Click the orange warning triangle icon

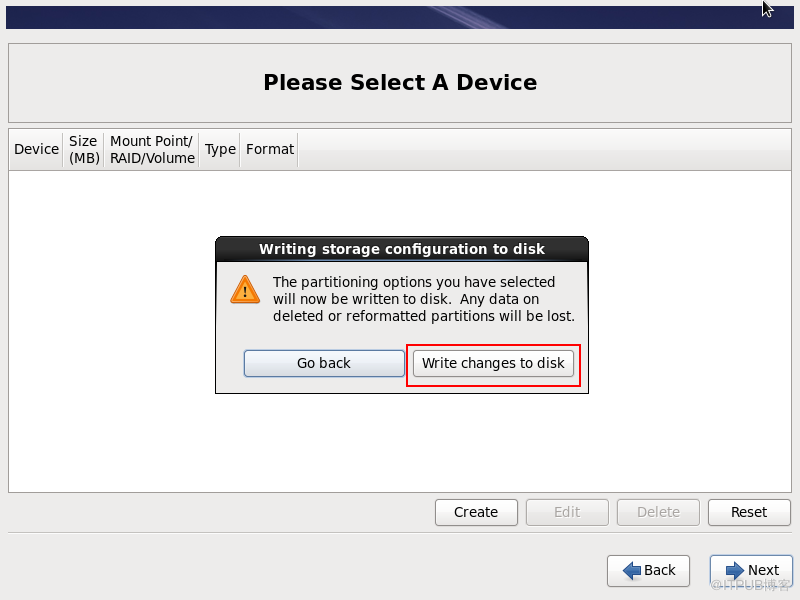pos(245,289)
